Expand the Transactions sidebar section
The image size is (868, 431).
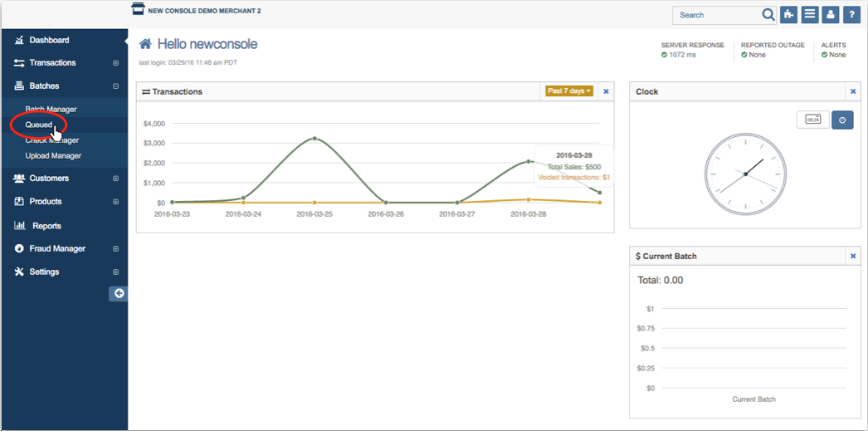point(115,63)
